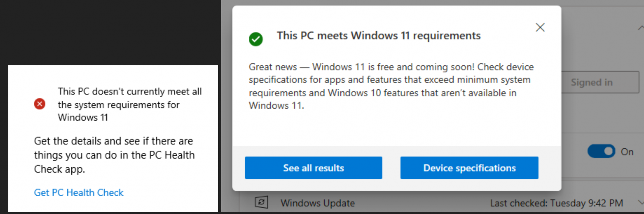Click the red error X icon
This screenshot has width=644, height=214.
40,104
